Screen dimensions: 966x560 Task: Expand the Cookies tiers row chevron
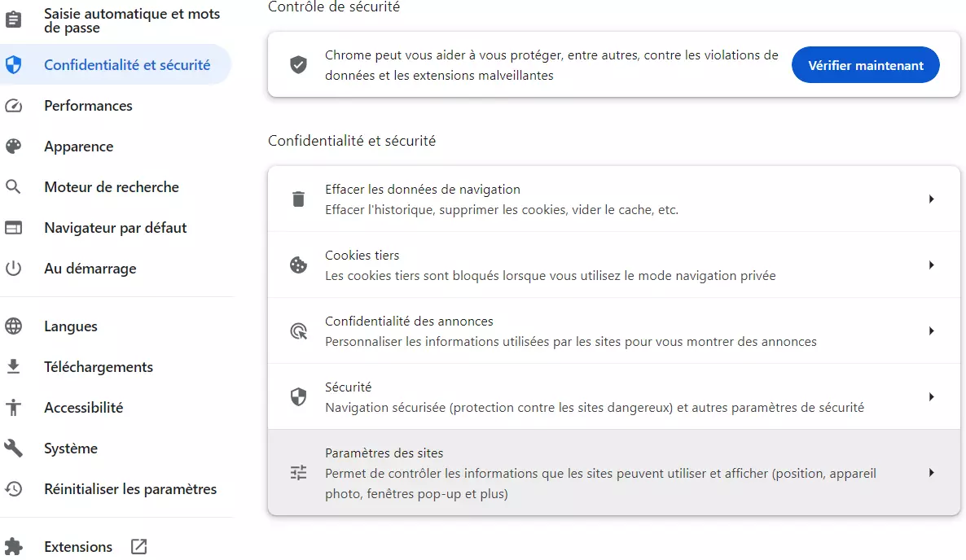(932, 265)
